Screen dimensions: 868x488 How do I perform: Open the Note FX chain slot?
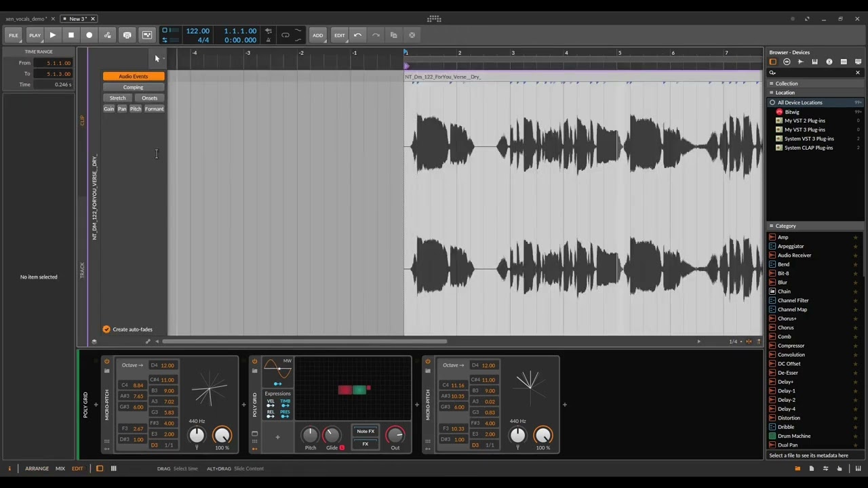(x=366, y=432)
